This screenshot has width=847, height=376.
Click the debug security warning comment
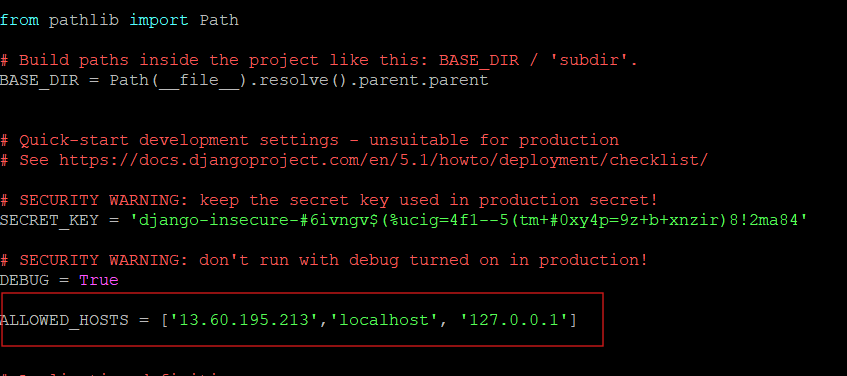click(x=324, y=260)
